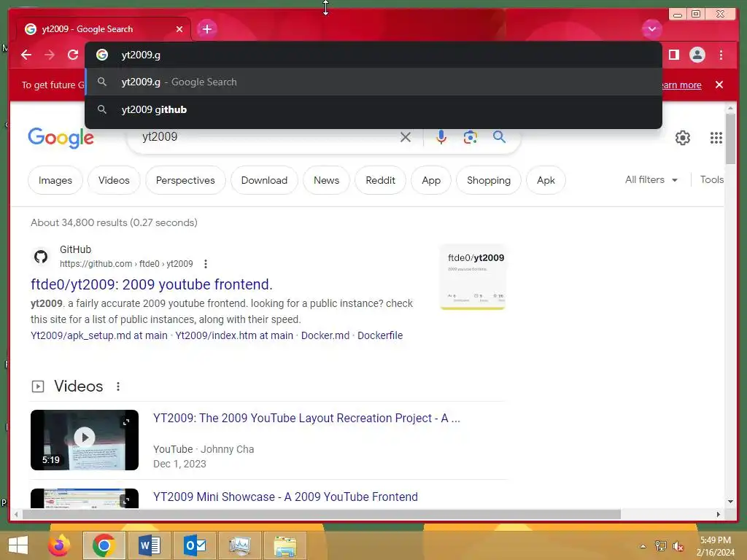747x560 pixels.
Task: Switch to Perspectives filter
Action: (x=185, y=181)
